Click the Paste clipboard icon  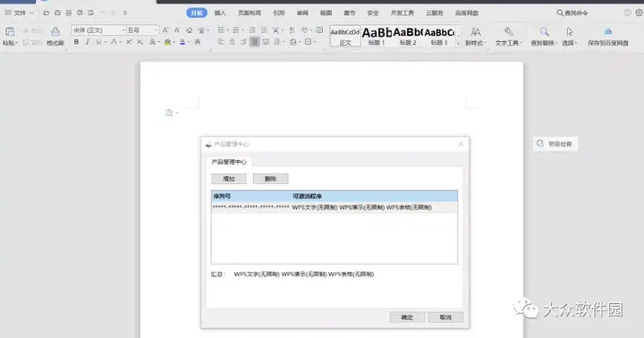(x=10, y=31)
